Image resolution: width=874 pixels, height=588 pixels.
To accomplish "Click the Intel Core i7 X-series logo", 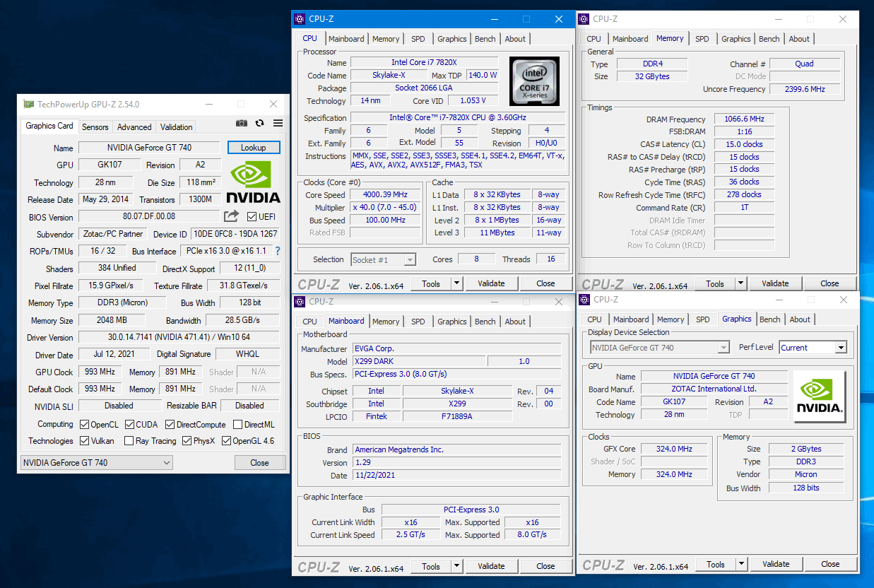I will click(x=534, y=81).
